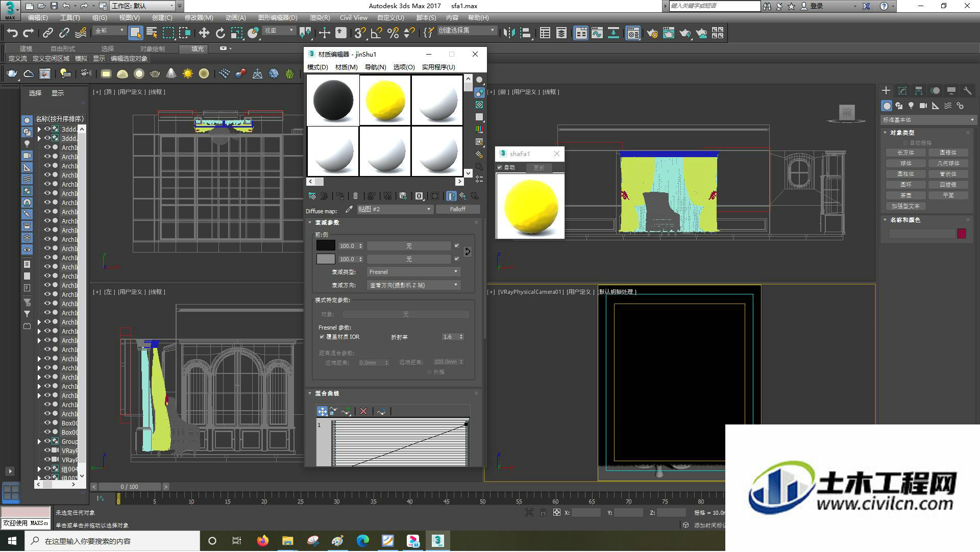Expand the Group item in scene tree
Viewport: 980px width, 552px height.
(x=39, y=442)
